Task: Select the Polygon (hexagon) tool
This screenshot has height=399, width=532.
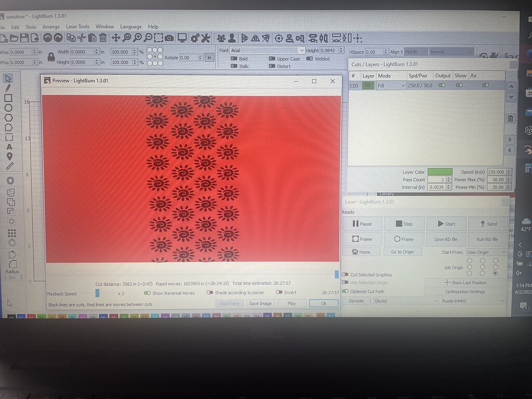Action: coord(8,118)
